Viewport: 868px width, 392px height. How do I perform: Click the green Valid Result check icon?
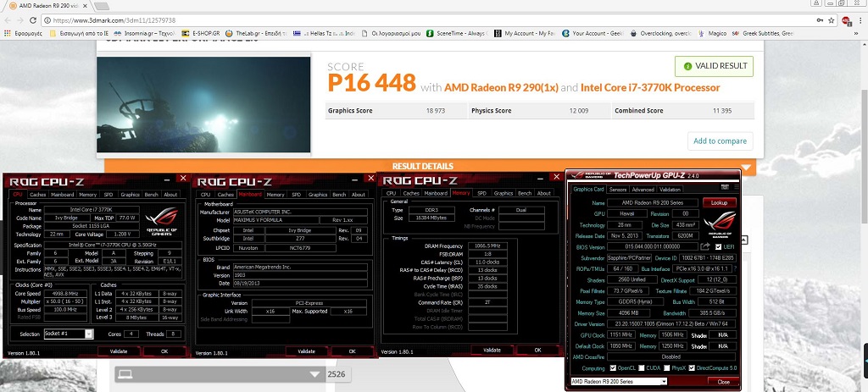tap(687, 66)
